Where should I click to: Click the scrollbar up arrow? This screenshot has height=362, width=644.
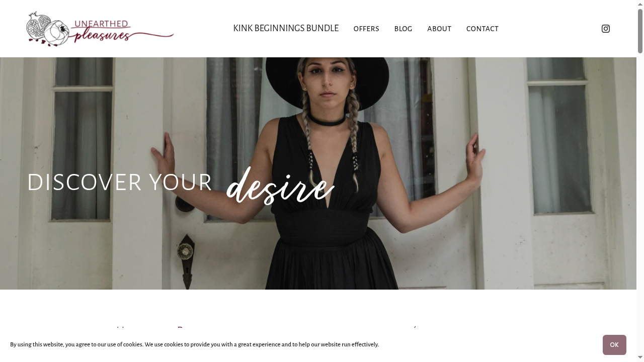pyautogui.click(x=640, y=4)
